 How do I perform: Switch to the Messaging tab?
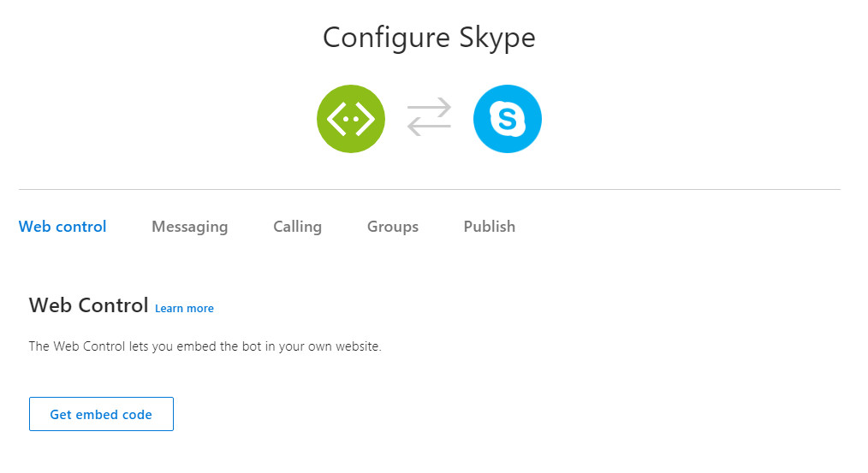[190, 227]
